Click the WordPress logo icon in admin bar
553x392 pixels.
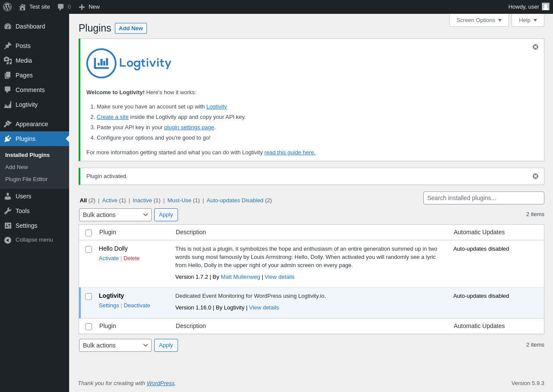click(x=7, y=7)
